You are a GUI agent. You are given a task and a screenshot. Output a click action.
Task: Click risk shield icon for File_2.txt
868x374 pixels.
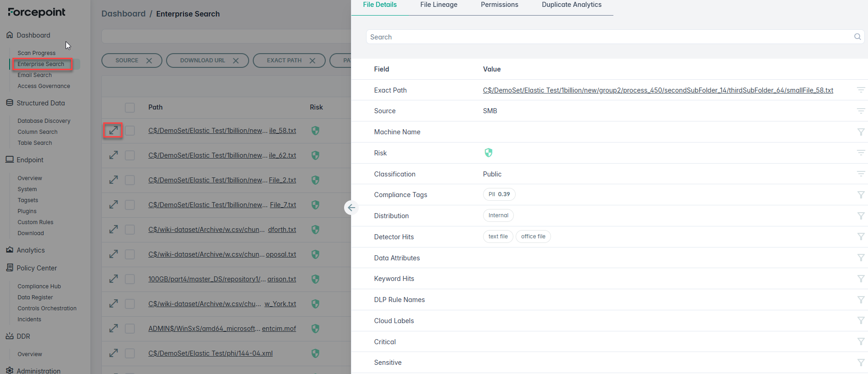pos(315,180)
